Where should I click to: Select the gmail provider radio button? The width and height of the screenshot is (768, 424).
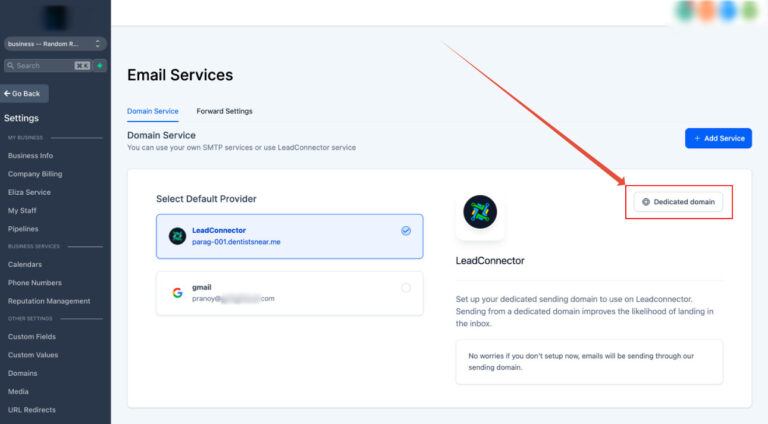point(405,288)
